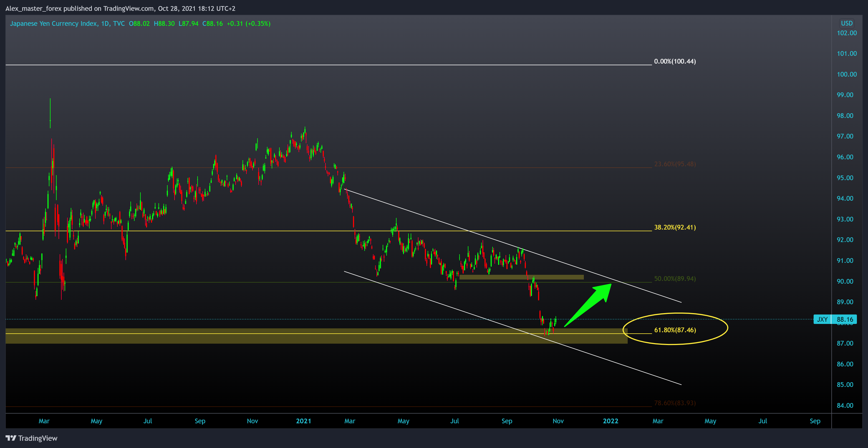
Task: Click the 50.00%(89.94) Fibonacci label
Action: click(x=675, y=279)
